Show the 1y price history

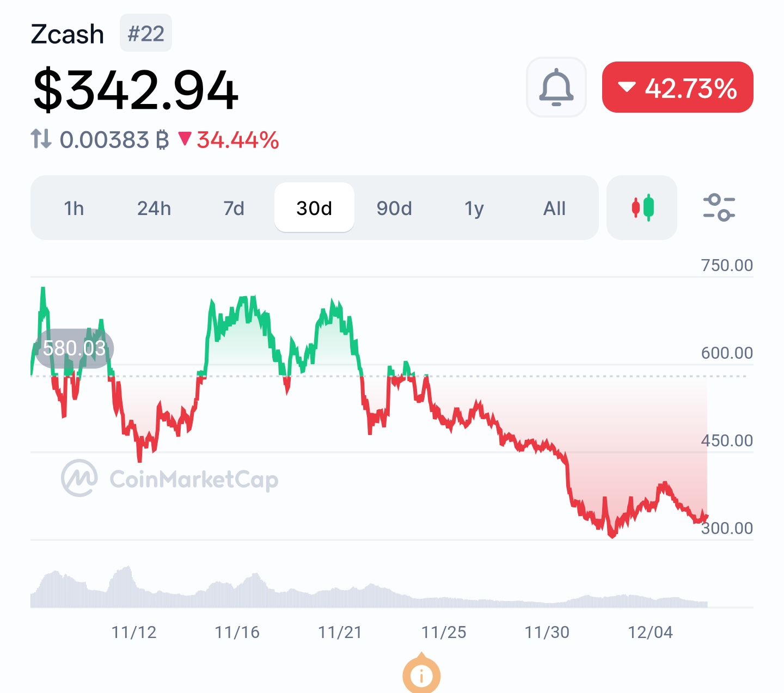[474, 208]
